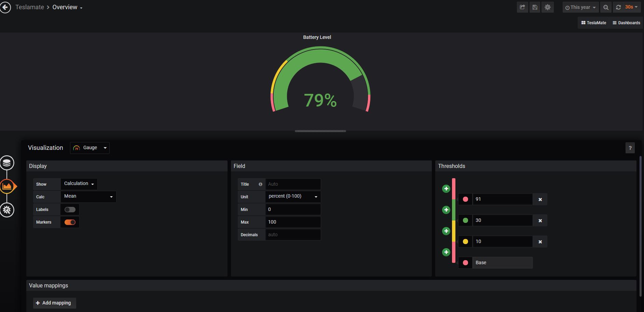The image size is (644, 312).
Task: Open the TeslaMate links menu
Action: pos(594,23)
